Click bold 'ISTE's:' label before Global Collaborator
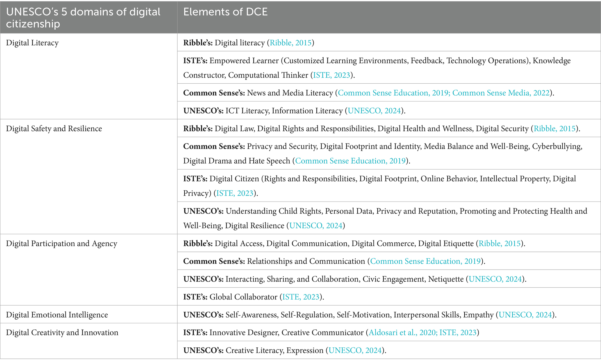The image size is (601, 364). 195,297
